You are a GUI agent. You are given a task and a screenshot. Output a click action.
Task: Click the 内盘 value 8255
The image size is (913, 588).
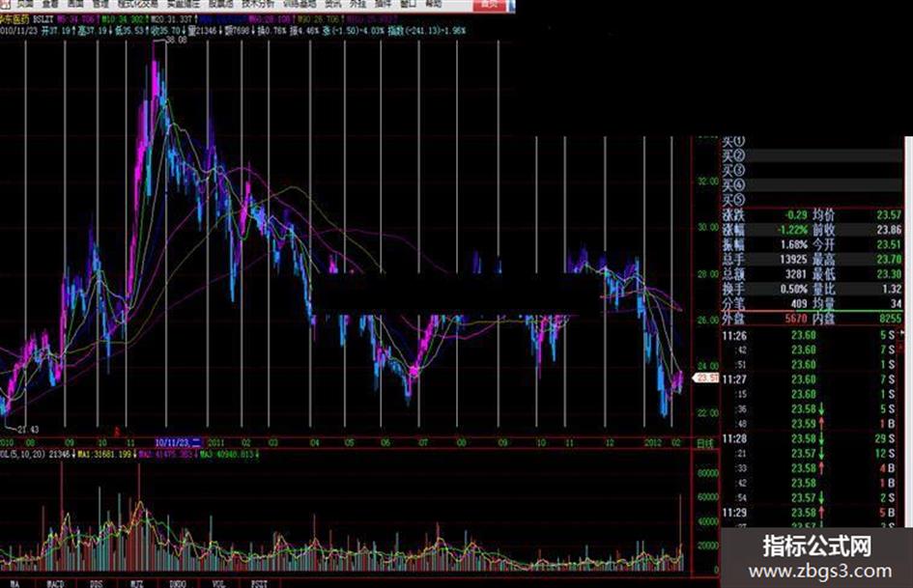(890, 319)
